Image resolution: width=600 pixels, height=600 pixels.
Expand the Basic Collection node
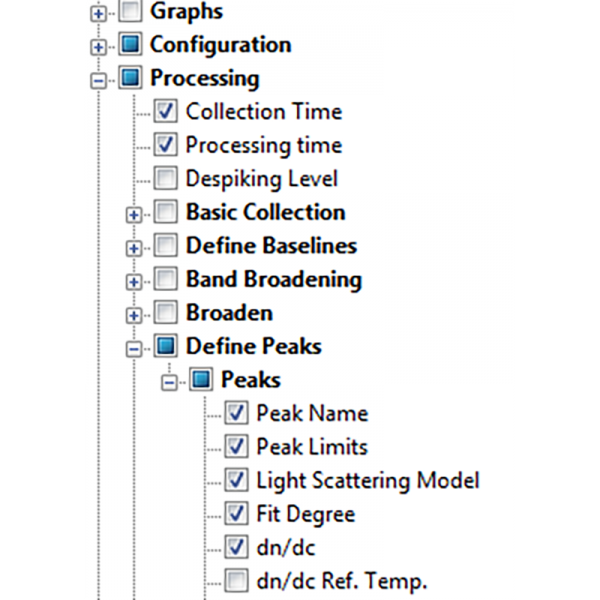[134, 215]
